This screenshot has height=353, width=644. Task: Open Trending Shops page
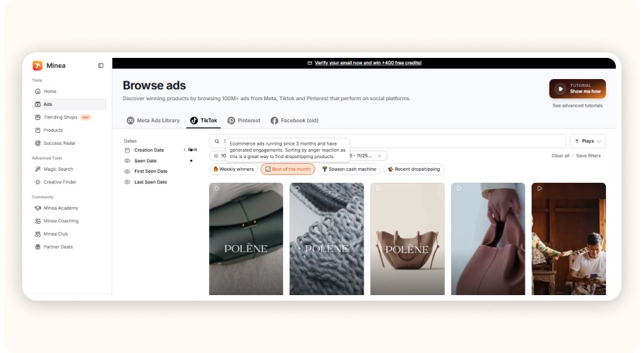point(69,117)
